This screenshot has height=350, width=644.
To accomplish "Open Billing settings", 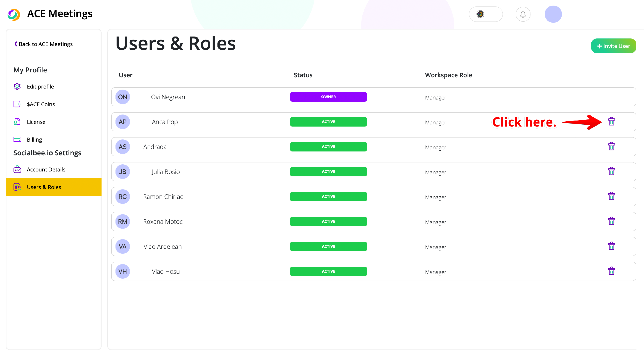I will [x=34, y=139].
